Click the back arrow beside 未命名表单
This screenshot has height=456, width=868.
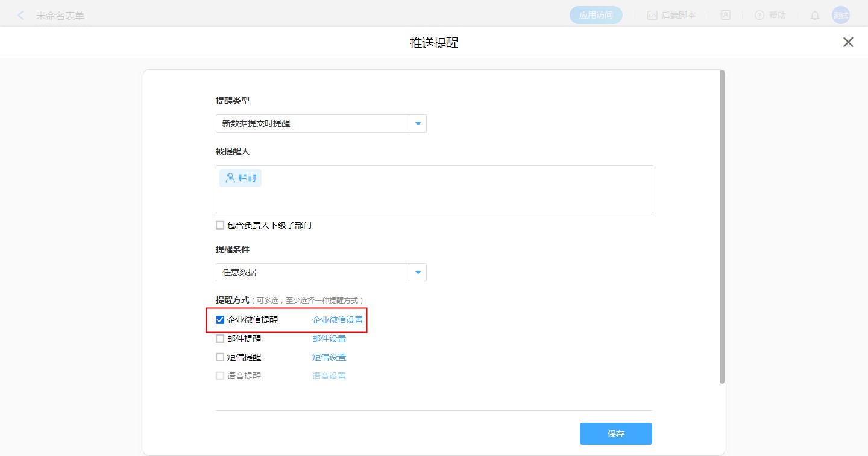tap(21, 16)
